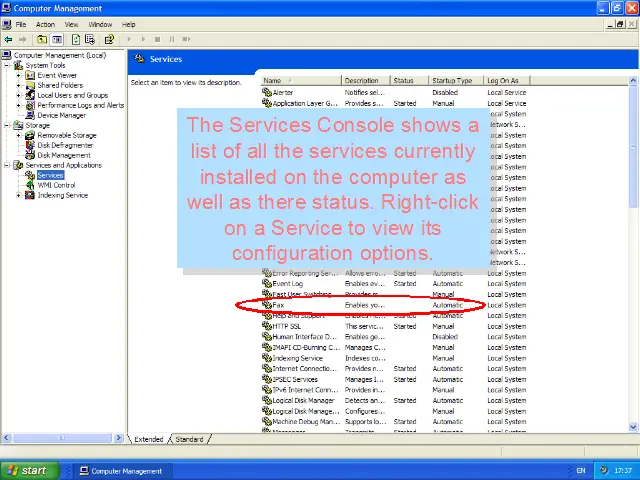The height and width of the screenshot is (480, 640).
Task: Sort services by Startup Type column
Action: pos(452,80)
